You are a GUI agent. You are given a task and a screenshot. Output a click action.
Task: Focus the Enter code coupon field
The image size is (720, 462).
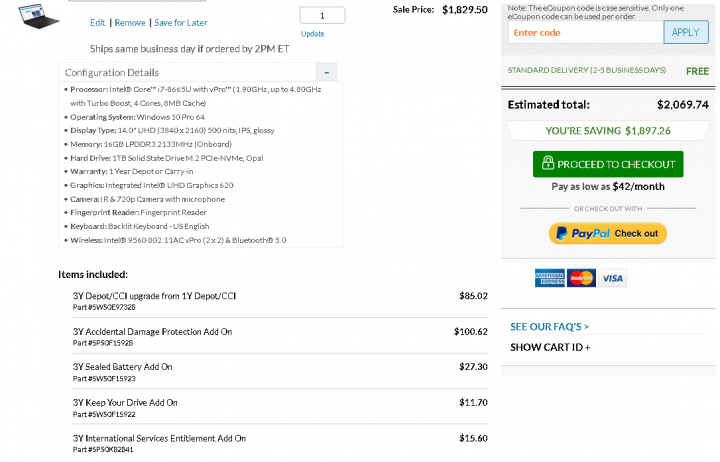click(x=586, y=33)
